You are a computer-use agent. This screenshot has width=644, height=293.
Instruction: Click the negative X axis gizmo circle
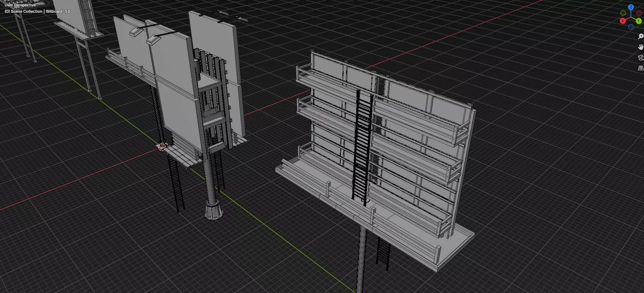(639, 13)
